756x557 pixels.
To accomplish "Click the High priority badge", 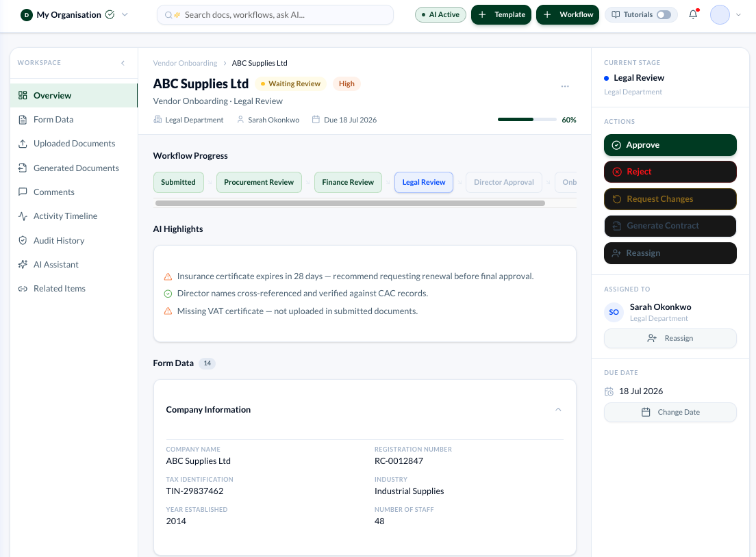I will (x=346, y=84).
